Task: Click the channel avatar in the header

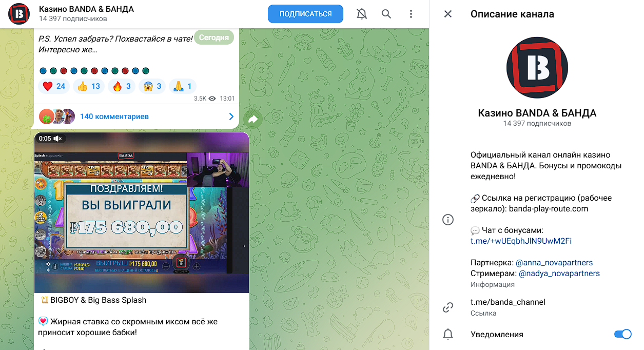Action: [20, 14]
